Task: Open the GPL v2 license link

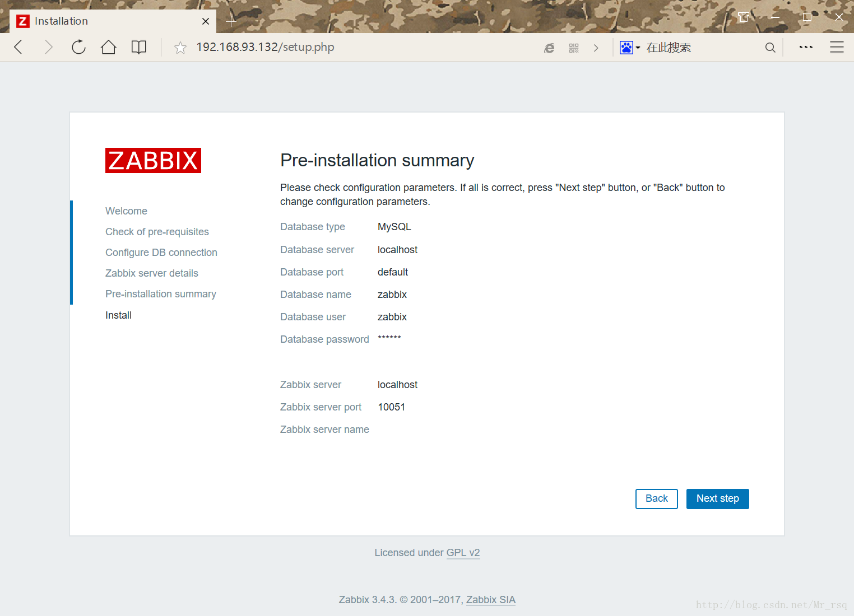Action: [463, 553]
